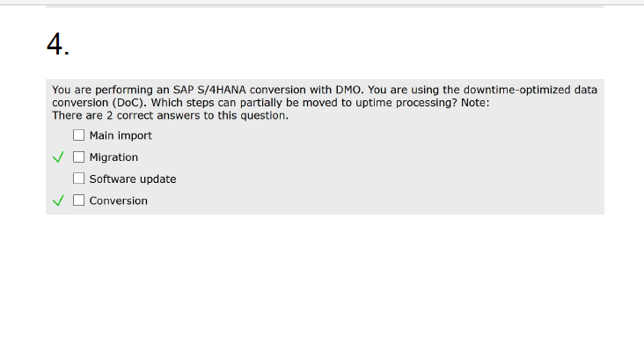Click the "Note:" text in the question

[475, 103]
